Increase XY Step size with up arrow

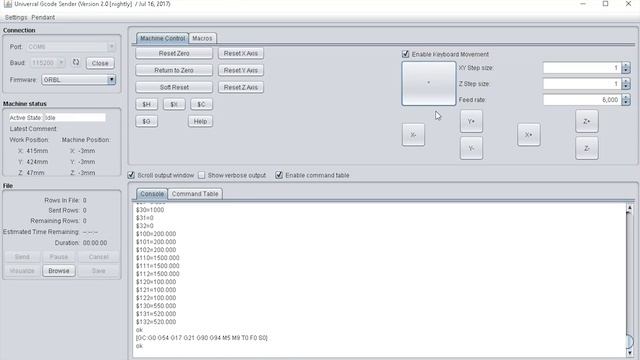626,65
